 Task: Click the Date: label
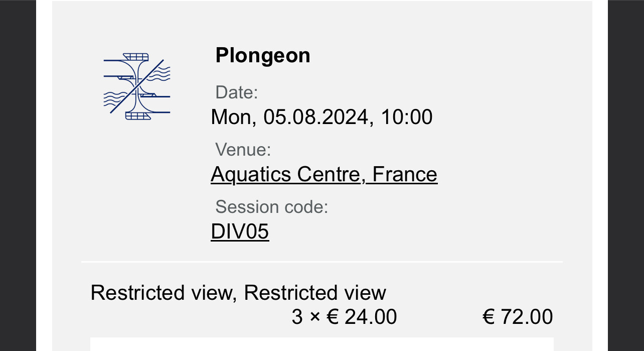(x=236, y=92)
